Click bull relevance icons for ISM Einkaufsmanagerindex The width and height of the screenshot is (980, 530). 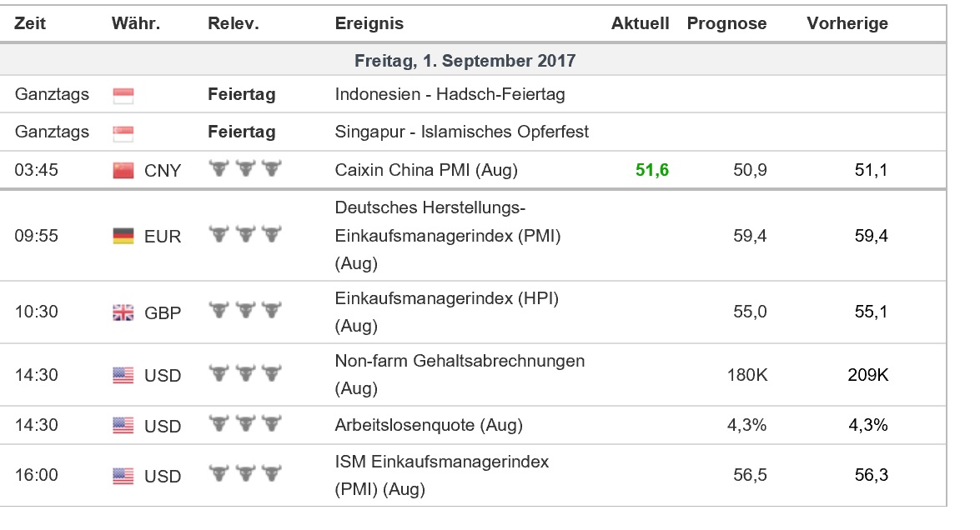[x=245, y=476]
